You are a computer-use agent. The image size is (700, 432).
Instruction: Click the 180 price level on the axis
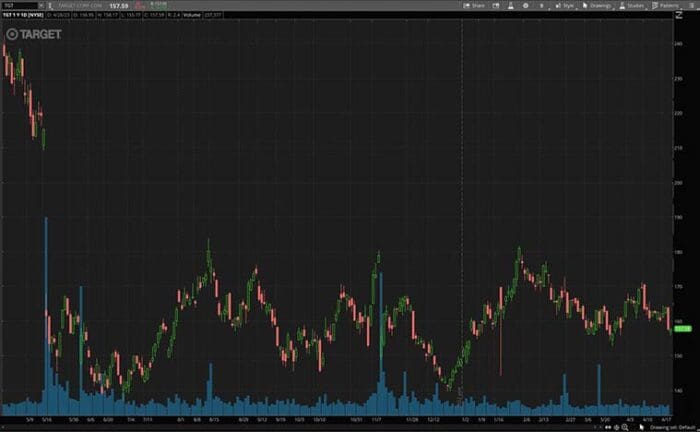(678, 252)
